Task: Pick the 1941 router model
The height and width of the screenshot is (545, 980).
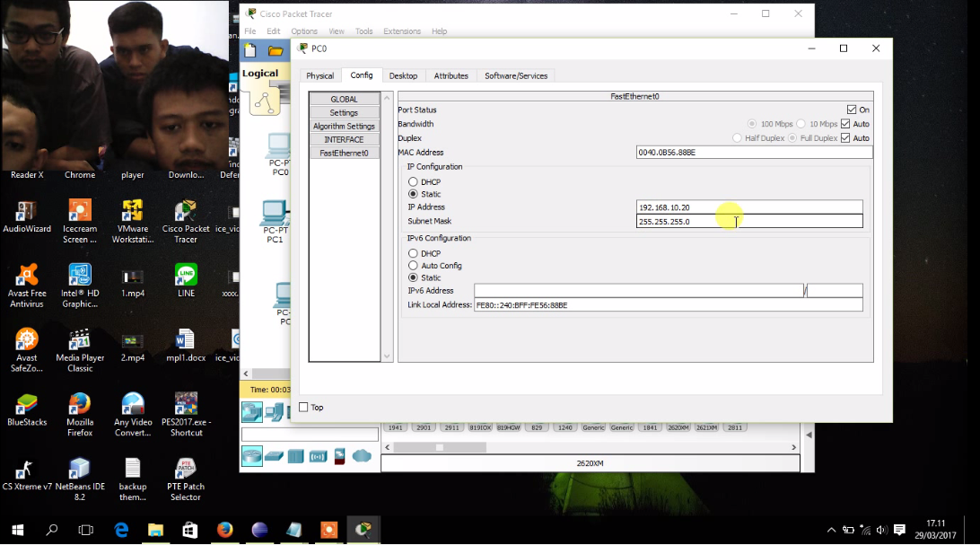Action: [x=395, y=427]
